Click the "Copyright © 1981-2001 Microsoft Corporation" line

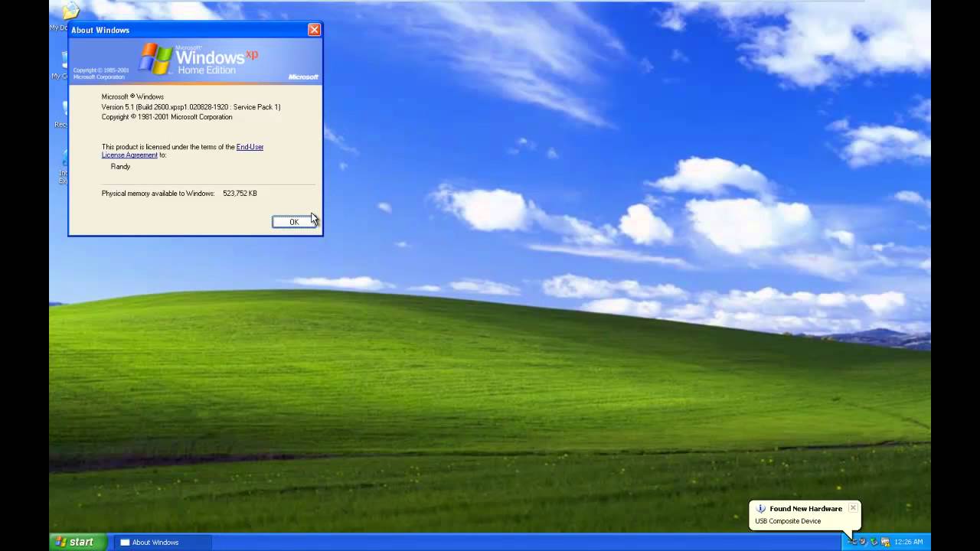pos(167,117)
